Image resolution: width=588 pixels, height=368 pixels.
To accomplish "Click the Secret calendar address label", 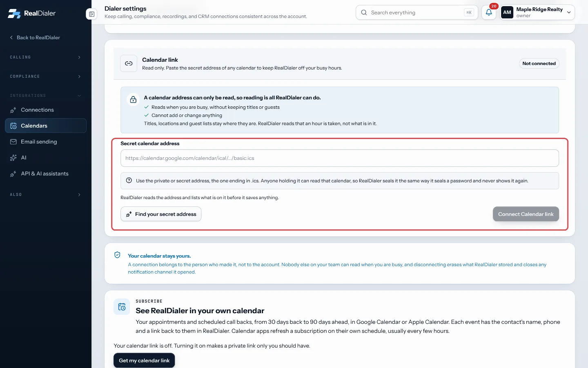I will [x=150, y=144].
